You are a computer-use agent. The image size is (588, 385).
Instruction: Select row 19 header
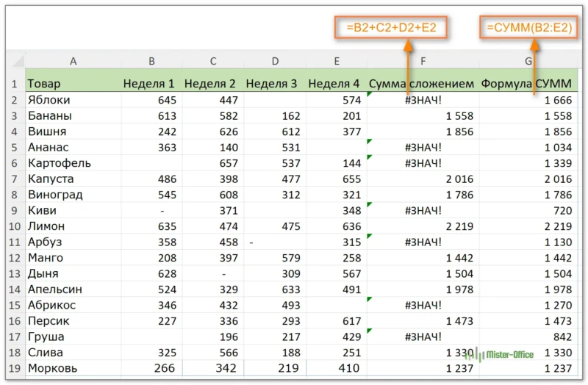[14, 368]
